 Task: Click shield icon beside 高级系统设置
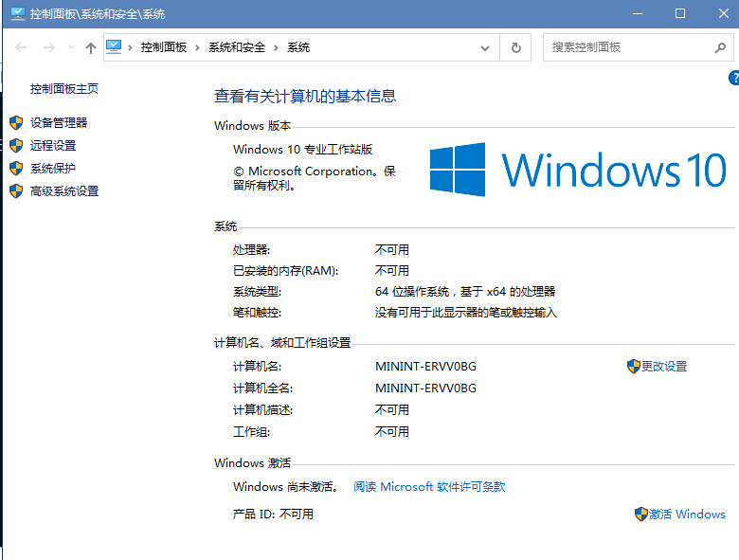16,190
